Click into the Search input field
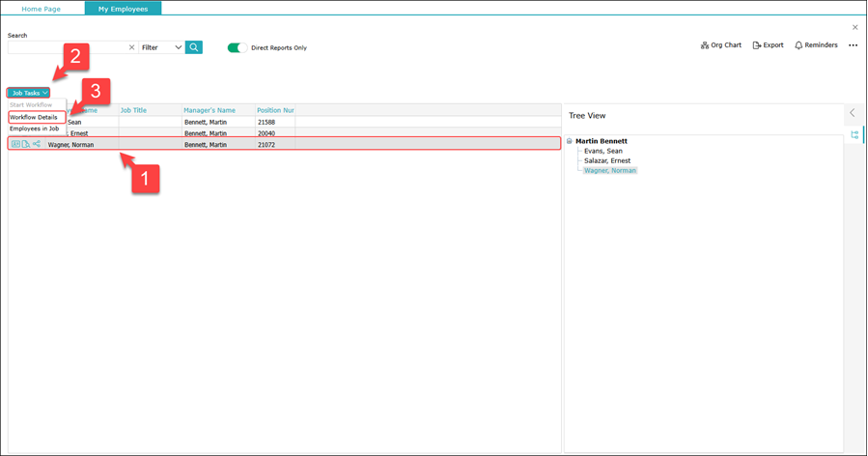The width and height of the screenshot is (868, 456). click(66, 47)
